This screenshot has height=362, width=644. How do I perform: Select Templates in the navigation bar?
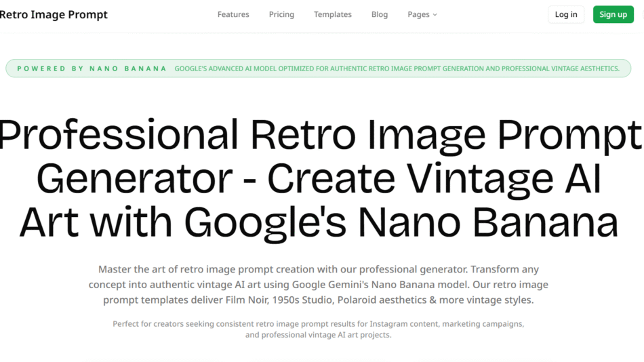[332, 14]
